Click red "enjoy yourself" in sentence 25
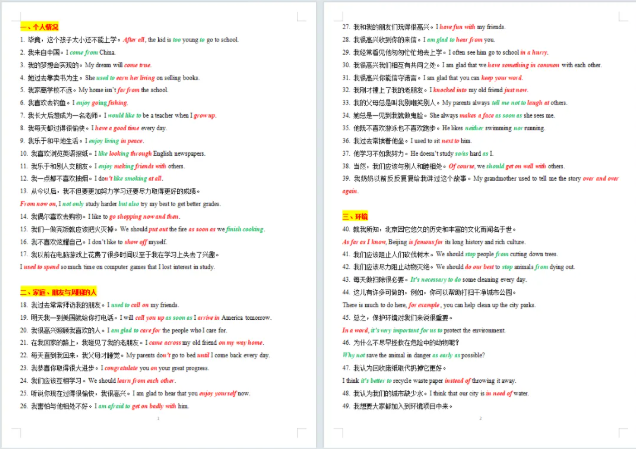The width and height of the screenshot is (636, 449). tap(218, 393)
